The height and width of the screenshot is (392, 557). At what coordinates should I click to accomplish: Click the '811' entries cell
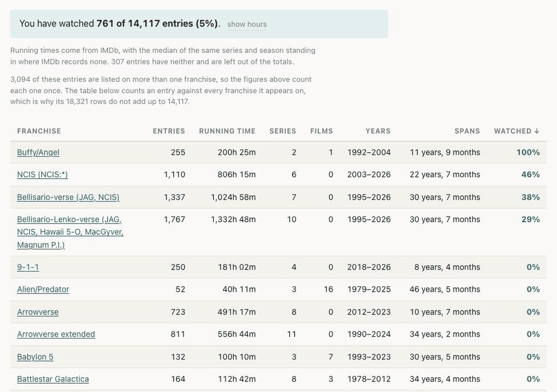178,334
